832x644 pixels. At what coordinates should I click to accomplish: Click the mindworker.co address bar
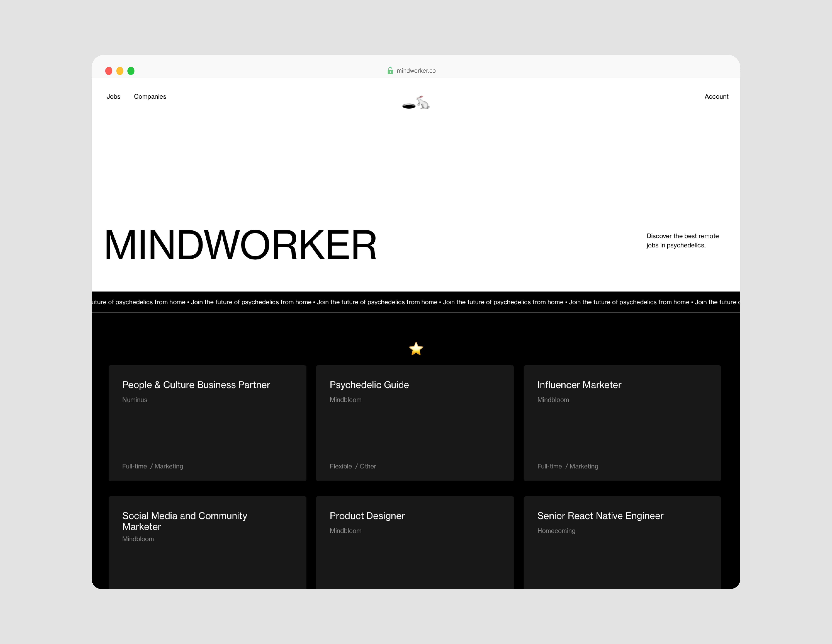[x=416, y=71]
